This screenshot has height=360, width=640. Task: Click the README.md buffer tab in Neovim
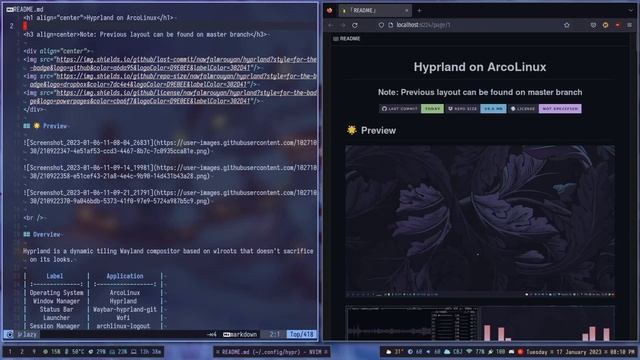(25, 9)
